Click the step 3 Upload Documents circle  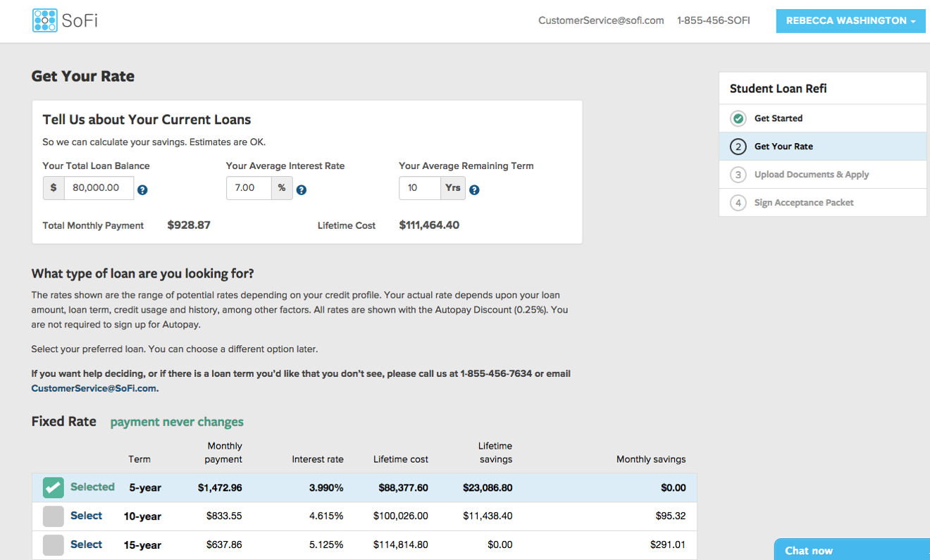(738, 174)
